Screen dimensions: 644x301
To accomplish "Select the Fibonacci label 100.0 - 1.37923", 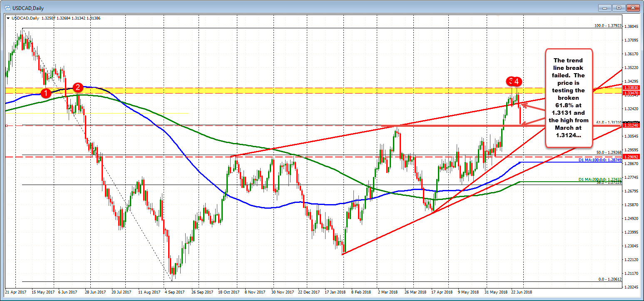I will point(607,26).
